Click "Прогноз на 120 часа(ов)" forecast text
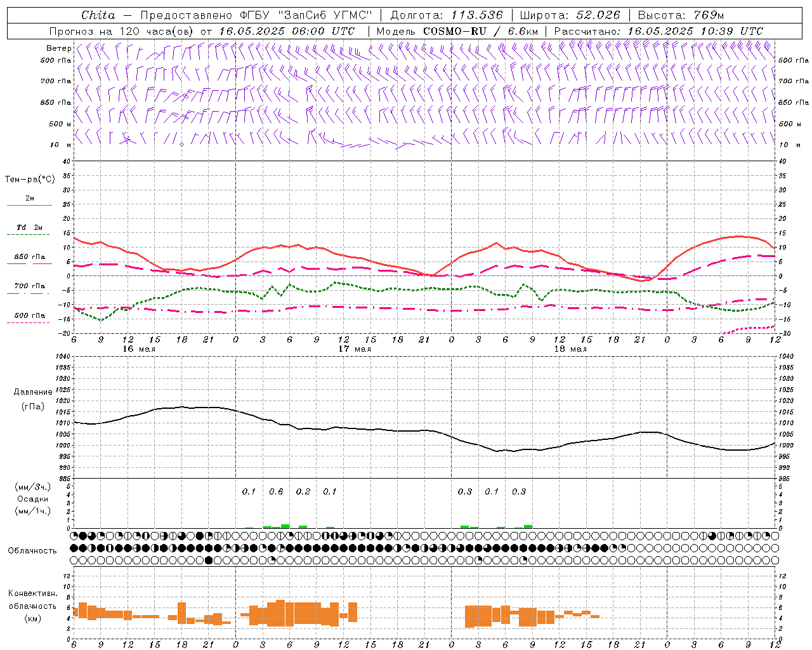812x650 pixels. click(122, 31)
